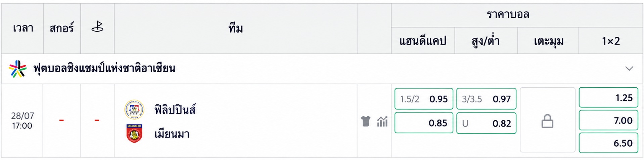Select handicap 1.5/2 odds 0.95
The height and width of the screenshot is (160, 644).
(424, 99)
